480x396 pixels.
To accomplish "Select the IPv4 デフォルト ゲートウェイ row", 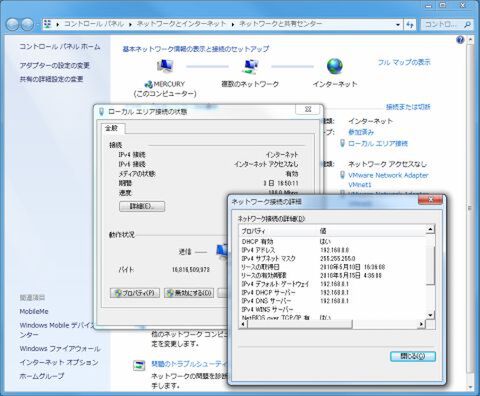I will pyautogui.click(x=333, y=284).
